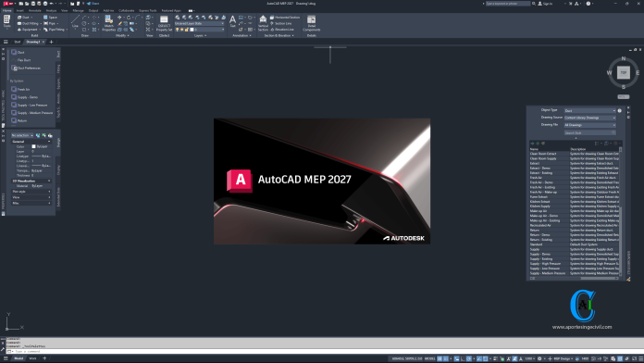644x363 pixels.
Task: Select the Duct tool in ribbon Build panel
Action: pos(24,18)
